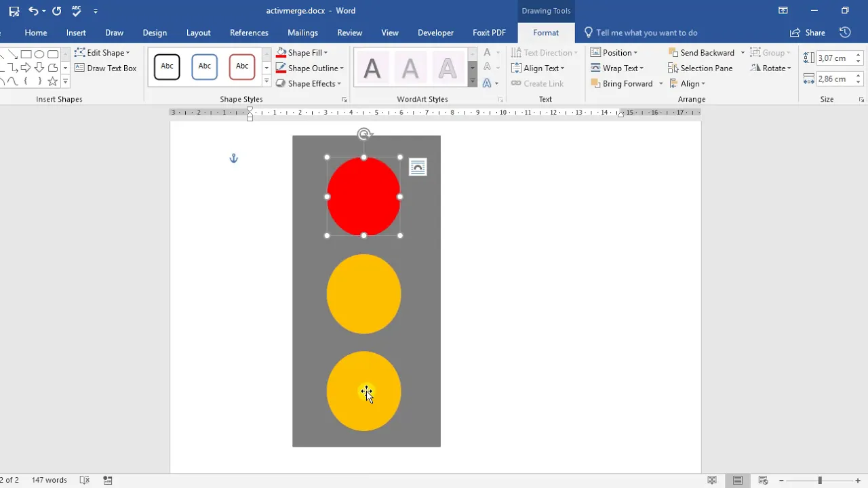The image size is (868, 488).
Task: Switch to the Draw tab
Action: [114, 33]
